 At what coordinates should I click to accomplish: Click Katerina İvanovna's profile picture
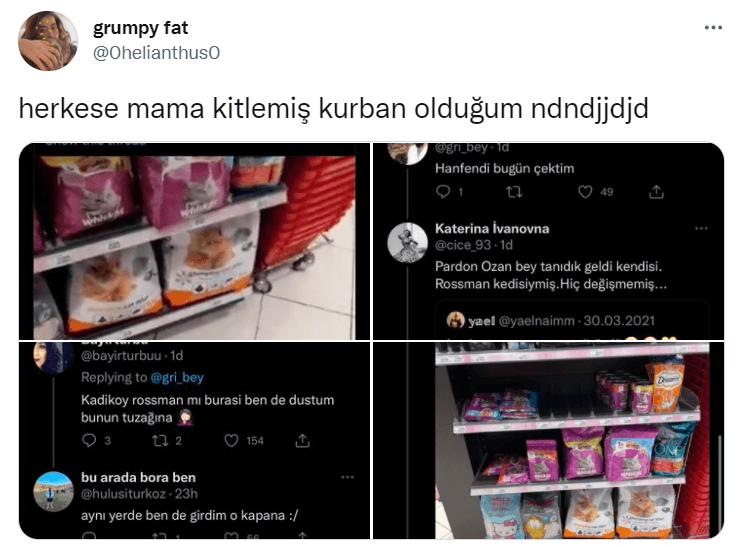tap(407, 243)
